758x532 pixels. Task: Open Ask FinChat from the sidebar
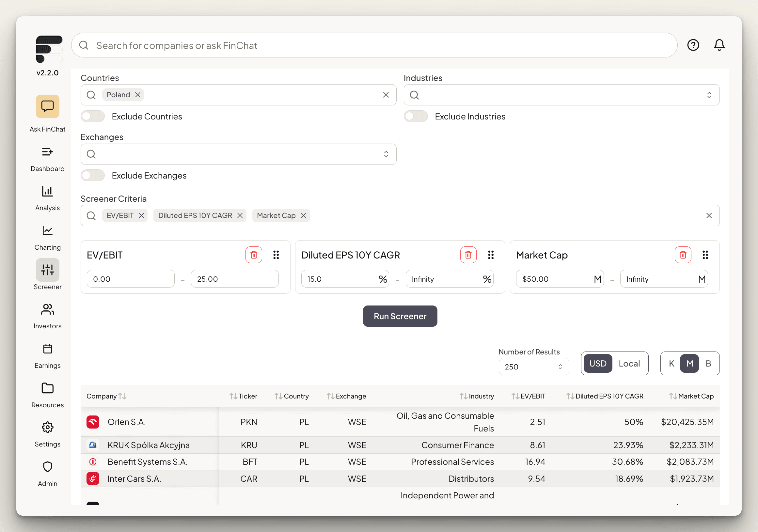click(x=48, y=107)
